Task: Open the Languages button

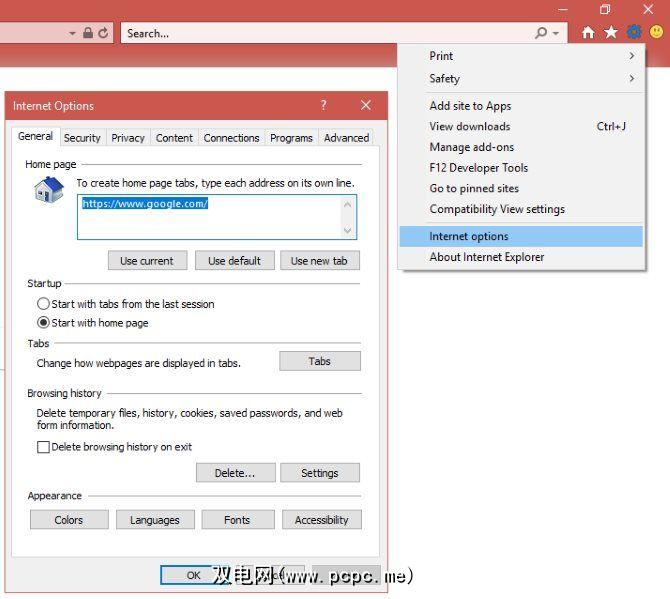Action: click(155, 520)
